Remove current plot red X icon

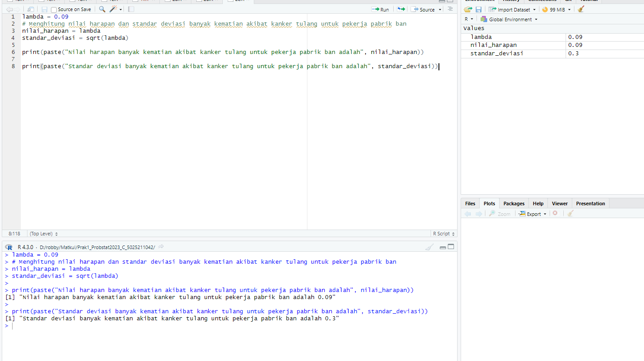[x=555, y=214]
